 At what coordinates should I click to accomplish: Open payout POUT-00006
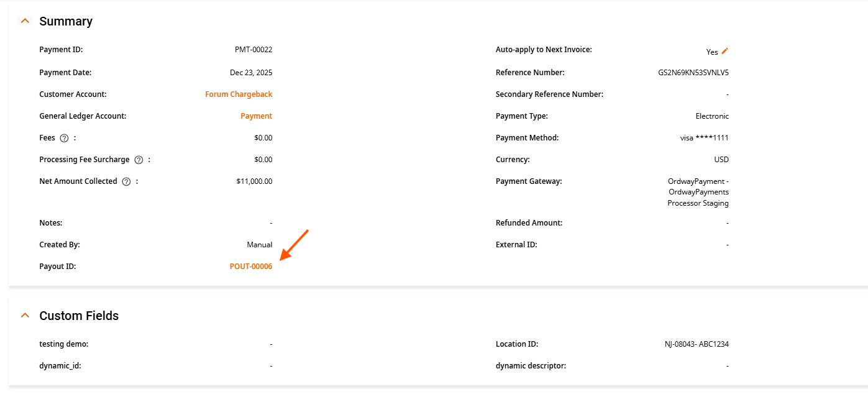coord(251,267)
